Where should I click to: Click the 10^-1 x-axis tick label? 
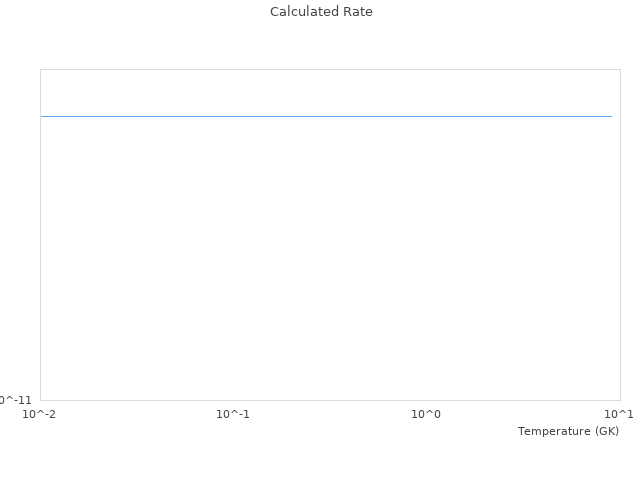tap(233, 414)
